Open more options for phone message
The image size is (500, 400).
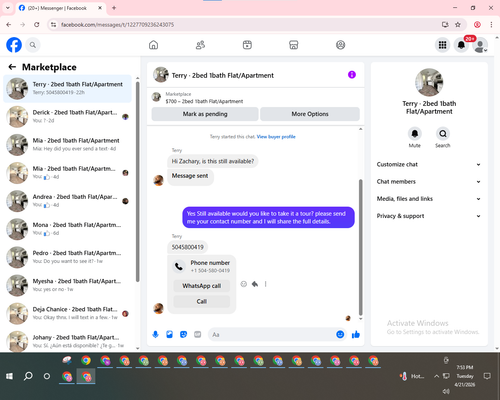click(266, 284)
